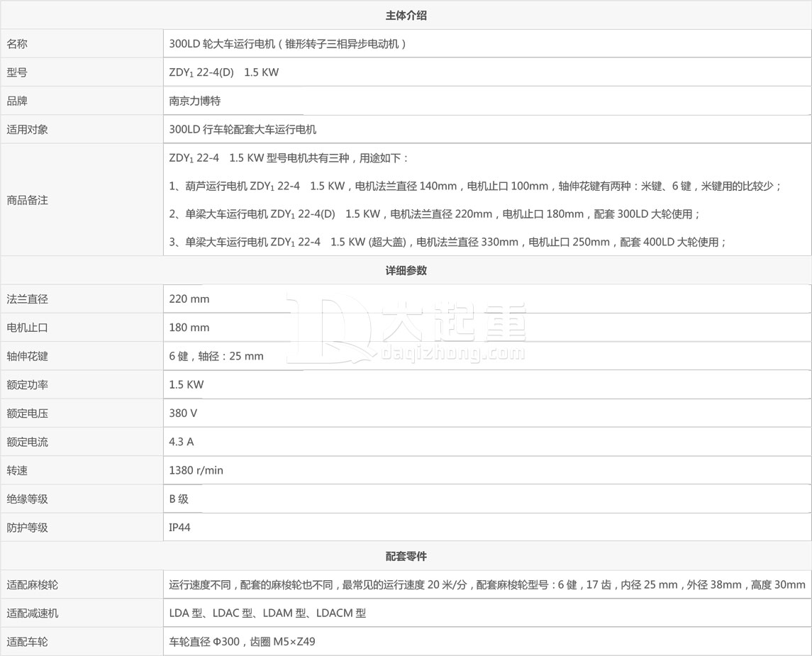The height and width of the screenshot is (656, 812).
Task: Select the 额定电压 row label
Action: pyautogui.click(x=28, y=413)
